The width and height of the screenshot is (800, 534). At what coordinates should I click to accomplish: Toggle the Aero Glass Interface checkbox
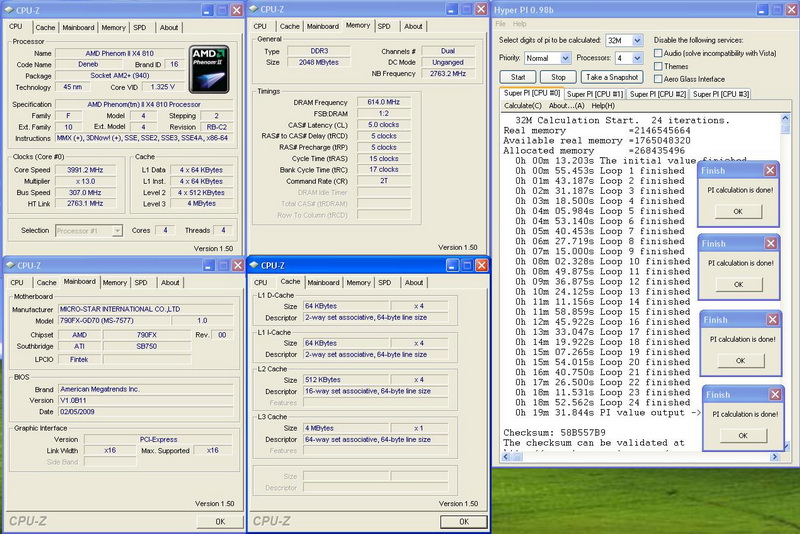pos(659,79)
